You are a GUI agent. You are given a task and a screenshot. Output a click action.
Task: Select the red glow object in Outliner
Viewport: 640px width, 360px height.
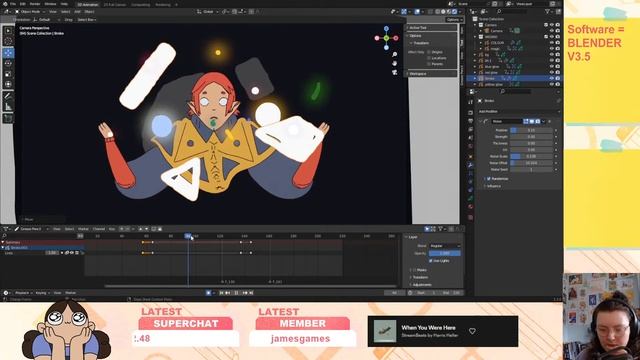[x=491, y=72]
